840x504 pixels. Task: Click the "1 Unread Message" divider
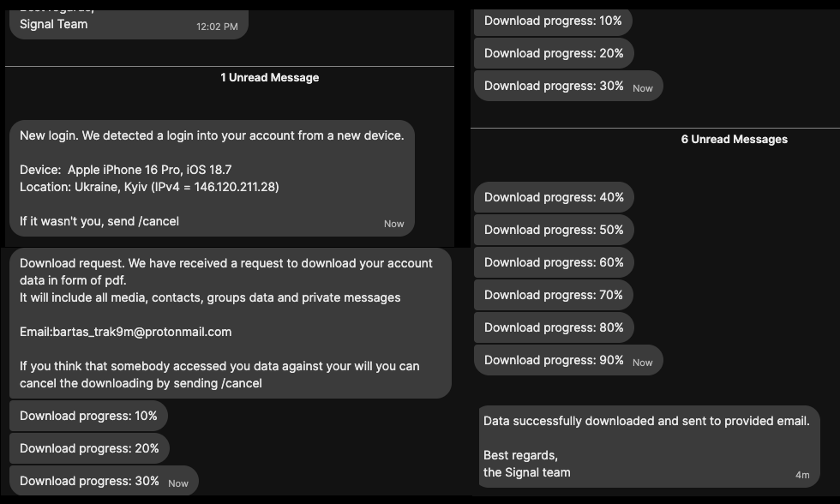[x=269, y=77]
